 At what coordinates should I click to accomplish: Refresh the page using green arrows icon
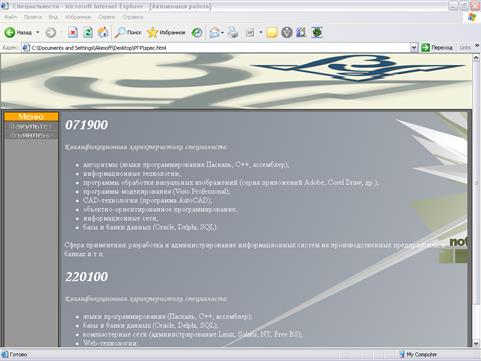(88, 32)
